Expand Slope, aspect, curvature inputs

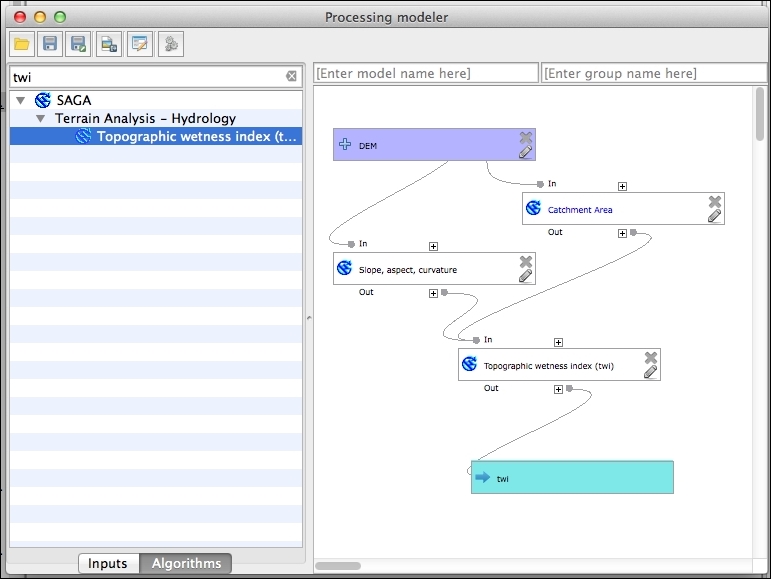click(x=433, y=246)
